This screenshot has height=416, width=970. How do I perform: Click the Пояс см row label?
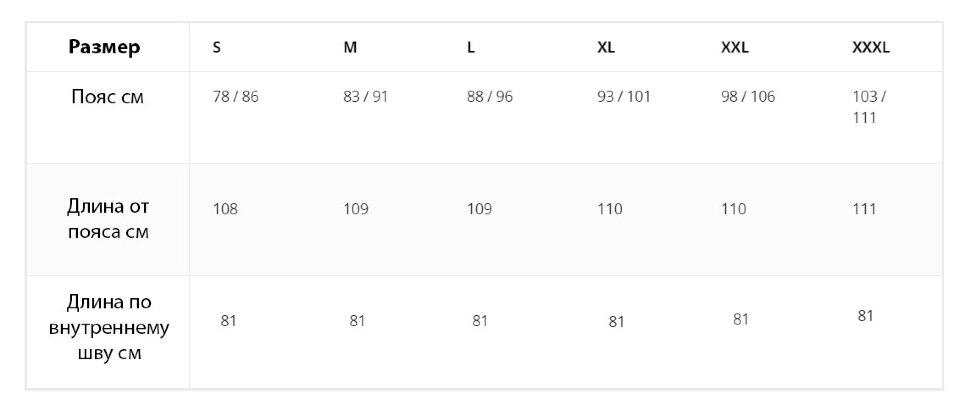[108, 97]
